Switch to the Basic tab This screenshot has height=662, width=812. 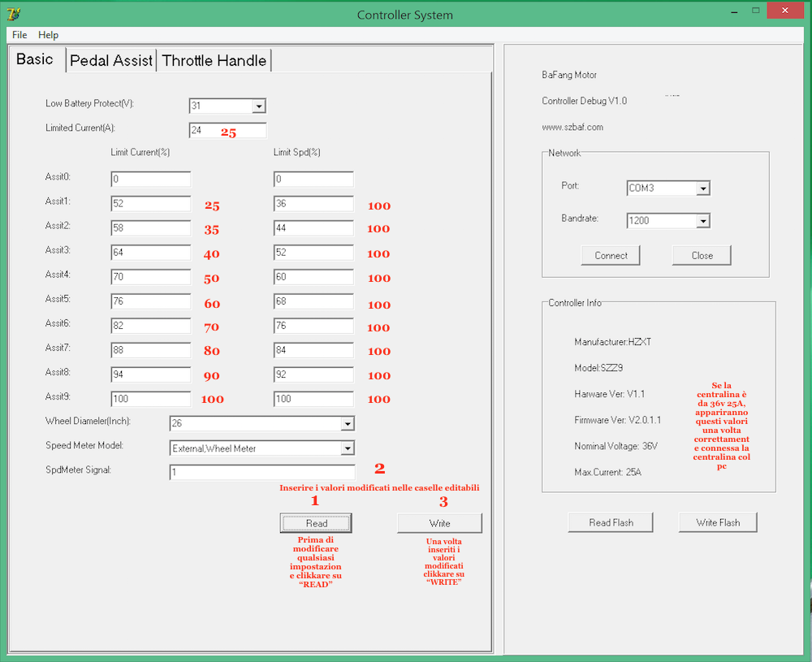tap(35, 59)
